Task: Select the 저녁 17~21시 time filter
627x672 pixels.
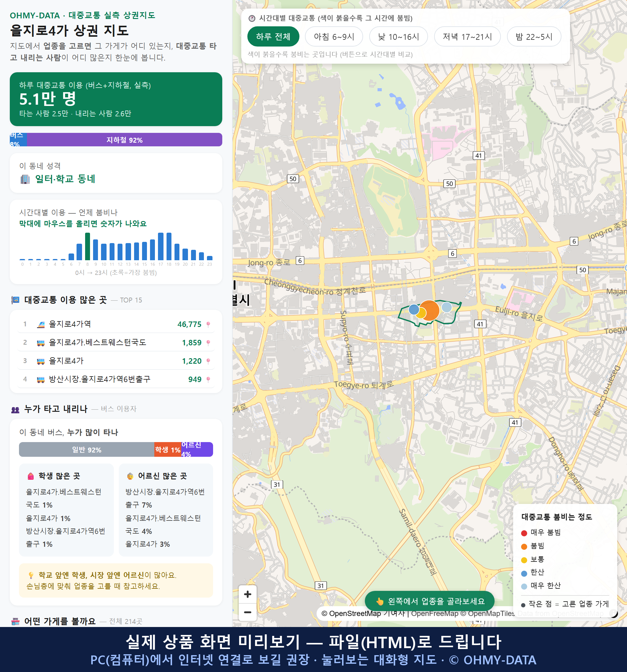Action: (467, 36)
